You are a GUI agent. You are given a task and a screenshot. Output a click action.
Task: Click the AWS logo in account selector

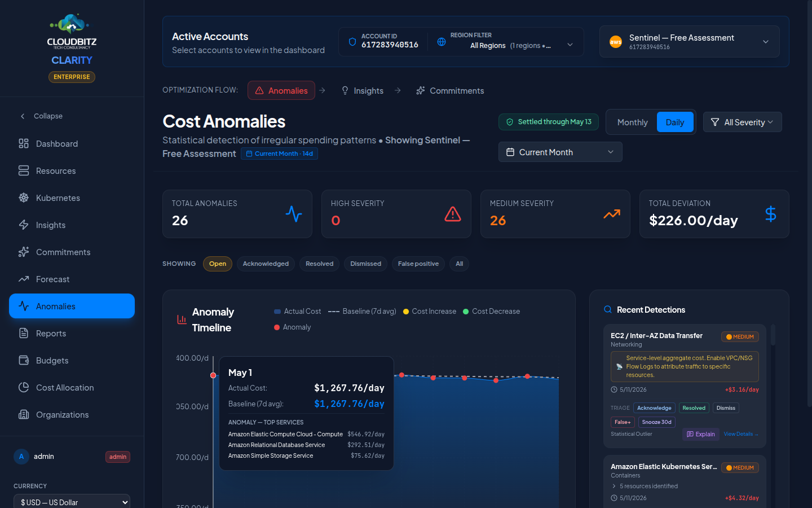point(616,42)
